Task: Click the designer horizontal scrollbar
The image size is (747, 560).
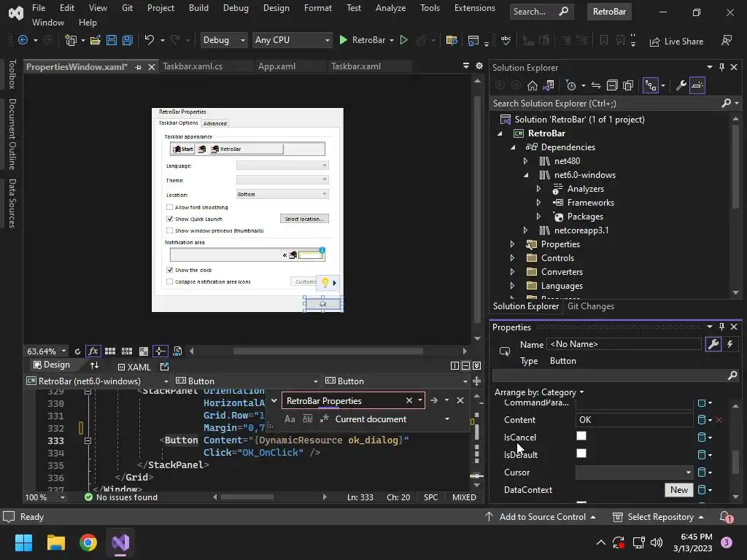Action: 328,351
